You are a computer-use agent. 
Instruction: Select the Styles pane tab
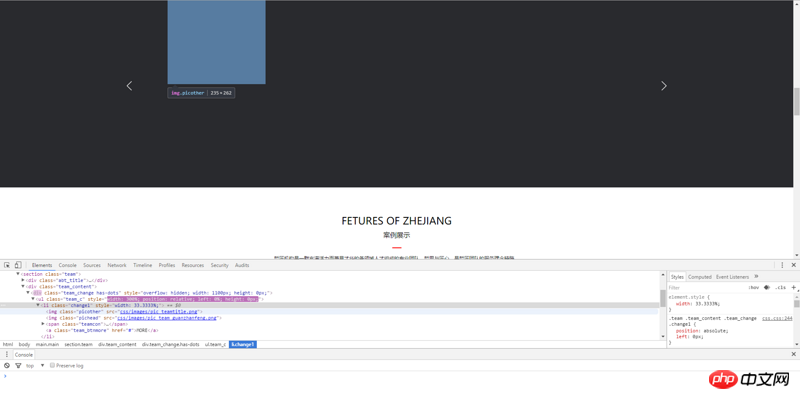[677, 277]
